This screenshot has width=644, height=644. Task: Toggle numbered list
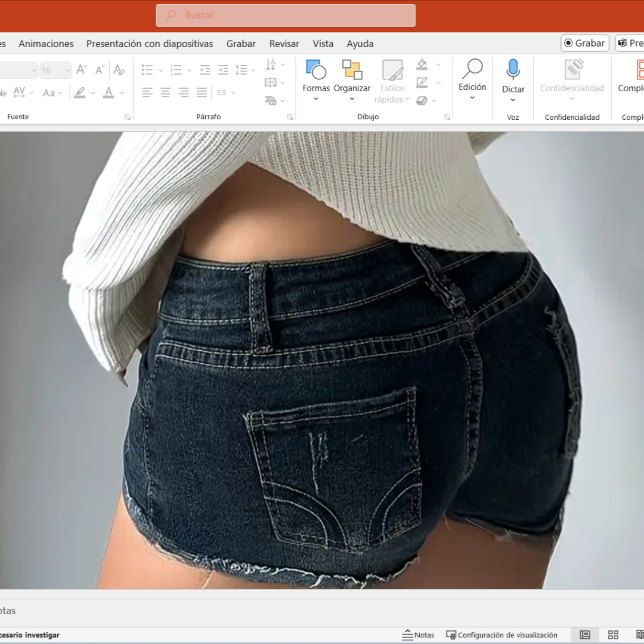[176, 70]
